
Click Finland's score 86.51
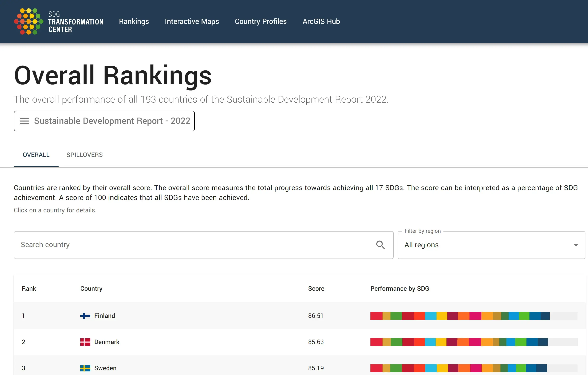[x=315, y=316]
